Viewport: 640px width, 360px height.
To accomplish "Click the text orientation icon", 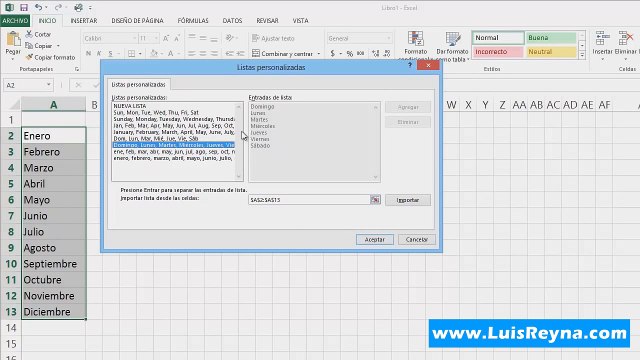I will [x=230, y=38].
